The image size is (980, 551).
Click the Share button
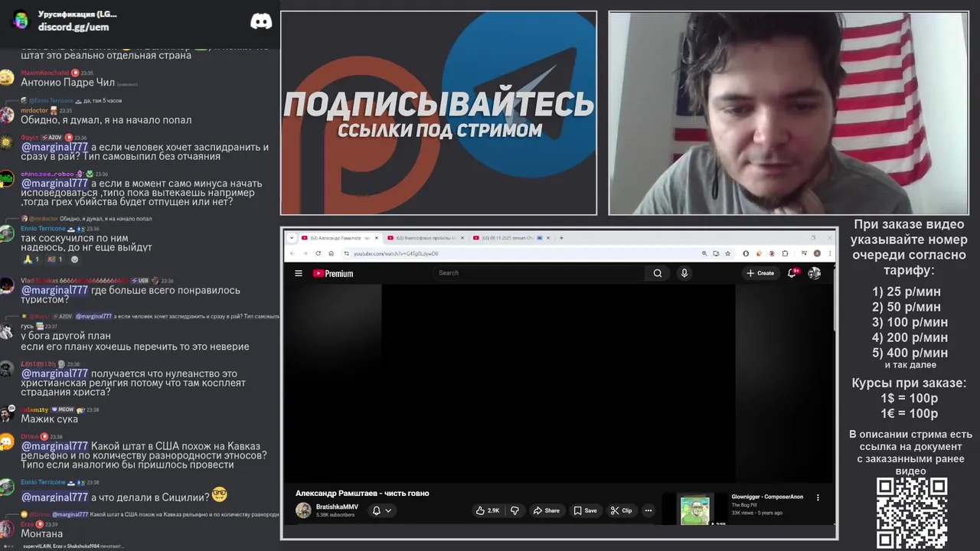pos(547,510)
